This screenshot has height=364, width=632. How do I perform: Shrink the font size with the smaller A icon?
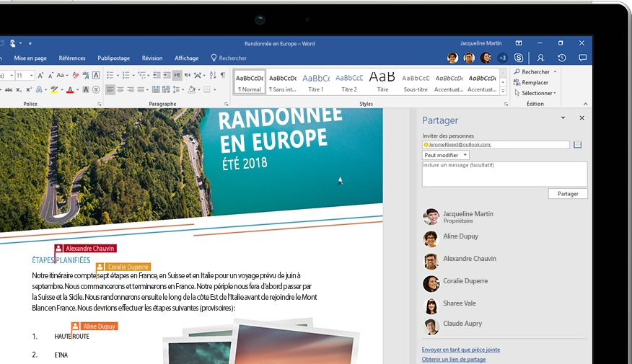(51, 75)
